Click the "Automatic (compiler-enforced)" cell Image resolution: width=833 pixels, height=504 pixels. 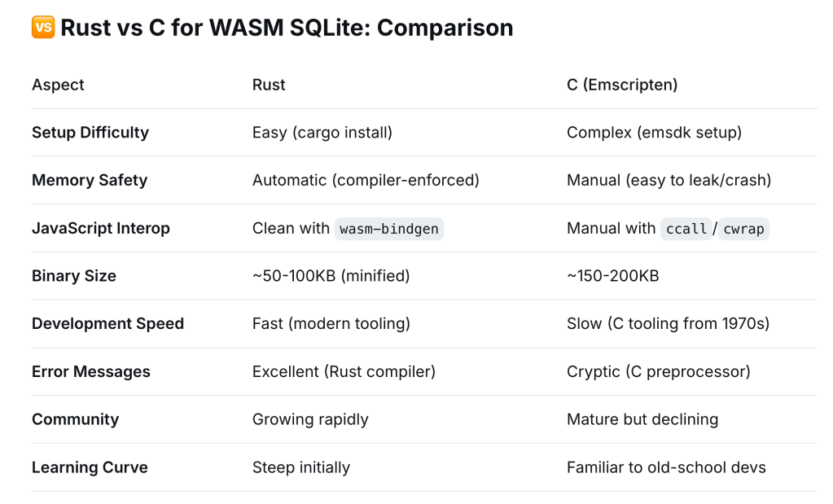(366, 181)
